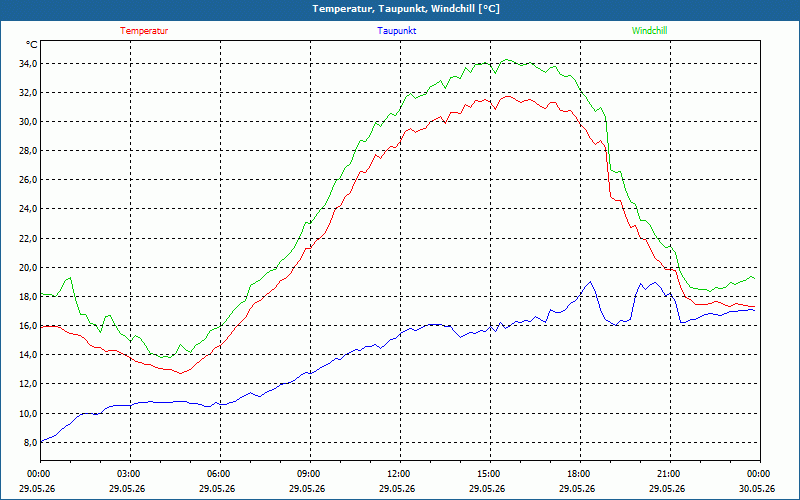
Task: Click the 29.05.26 date under 09:00
Action: (x=307, y=488)
